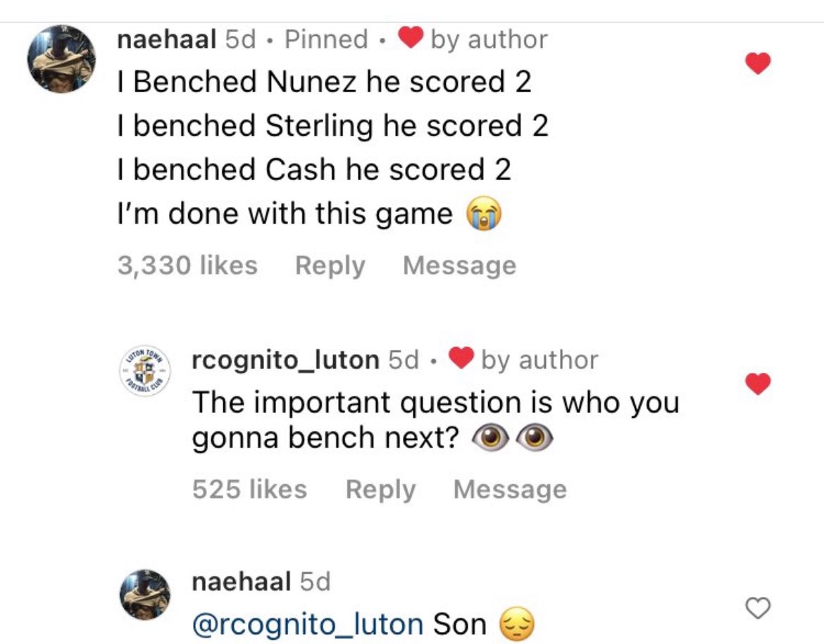The width and height of the screenshot is (824, 644).
Task: View the 525 likes list
Action: click(249, 490)
